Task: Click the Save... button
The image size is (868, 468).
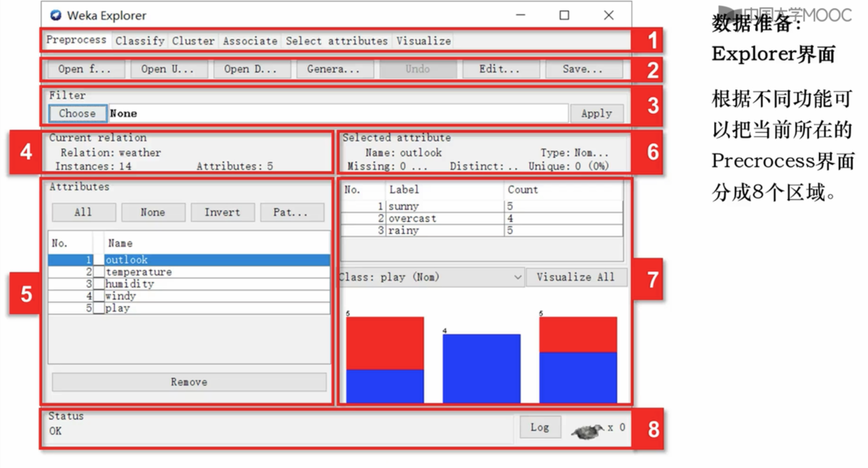Action: point(583,69)
